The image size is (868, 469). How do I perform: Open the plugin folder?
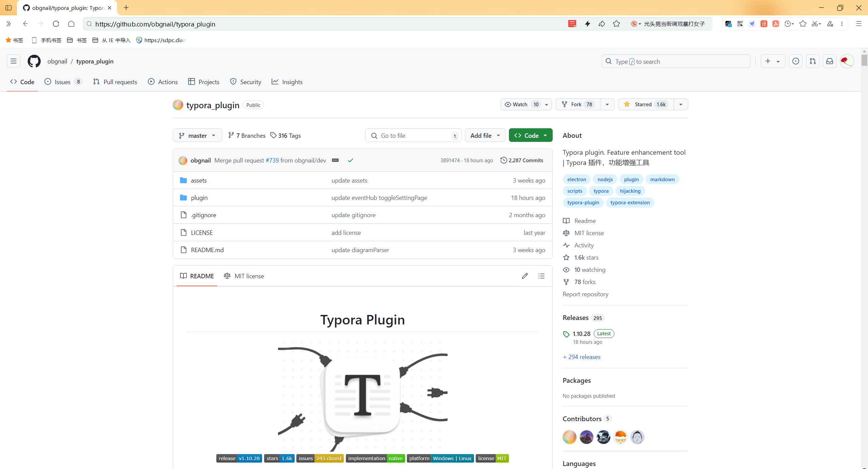tap(199, 198)
